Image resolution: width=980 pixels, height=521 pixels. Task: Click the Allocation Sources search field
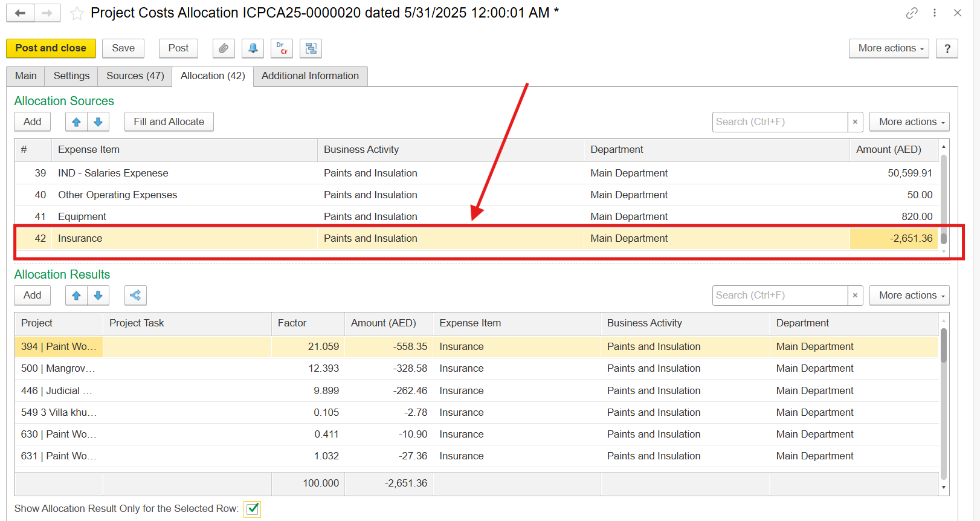[x=779, y=122]
